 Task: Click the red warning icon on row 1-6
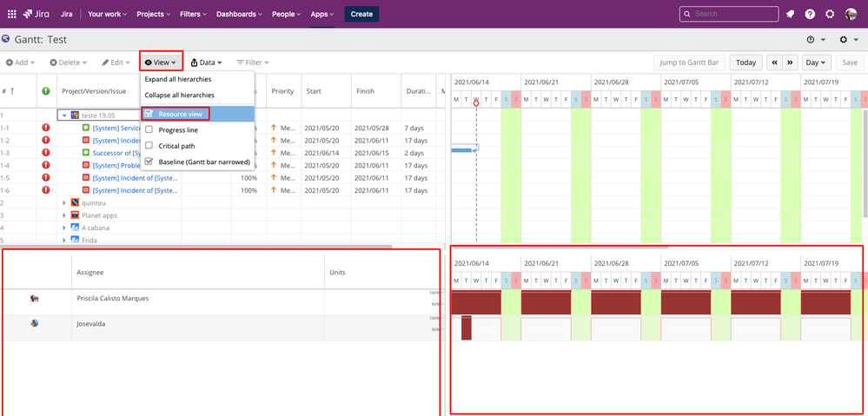pyautogui.click(x=46, y=190)
